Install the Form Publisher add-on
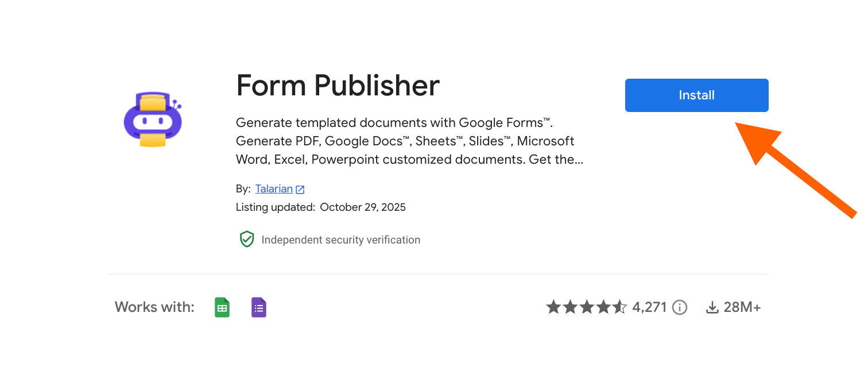The height and width of the screenshot is (386, 868). tap(696, 95)
